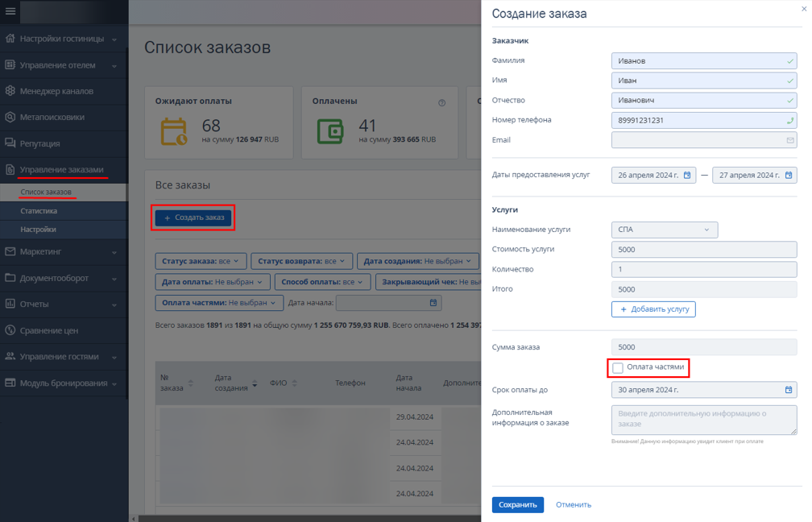Click the booking module icon
The width and height of the screenshot is (812, 522).
[x=10, y=383]
